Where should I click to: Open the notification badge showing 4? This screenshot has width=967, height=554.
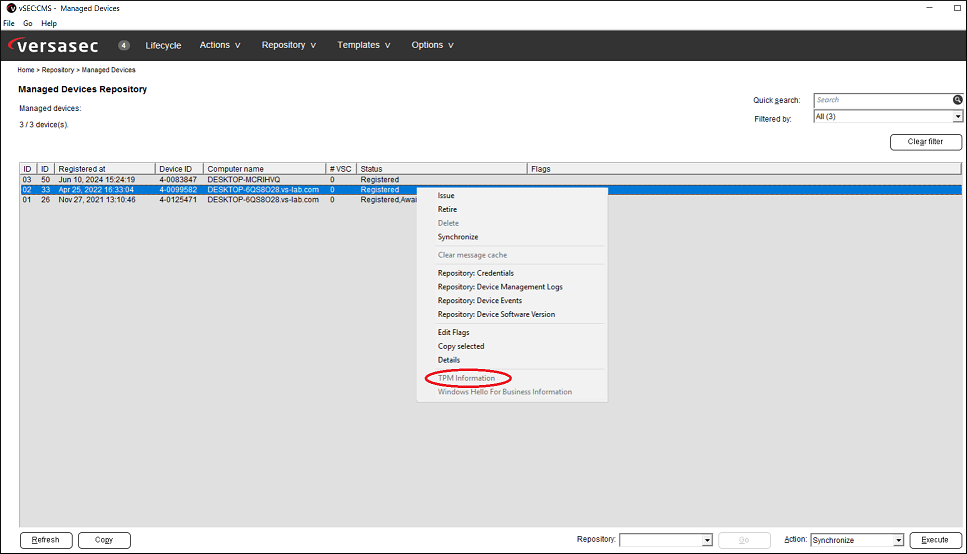coord(124,45)
